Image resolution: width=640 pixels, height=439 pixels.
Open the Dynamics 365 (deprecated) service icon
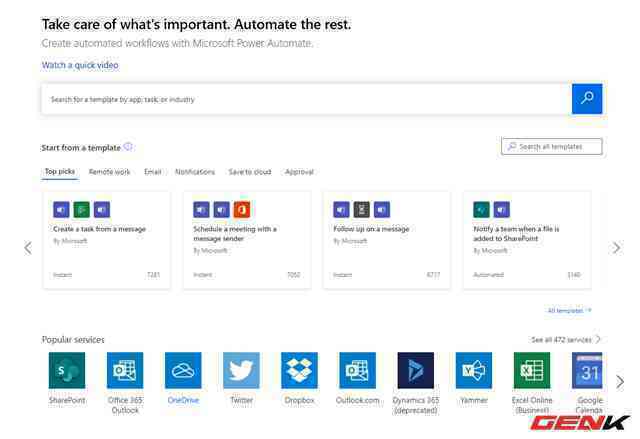pos(416,370)
